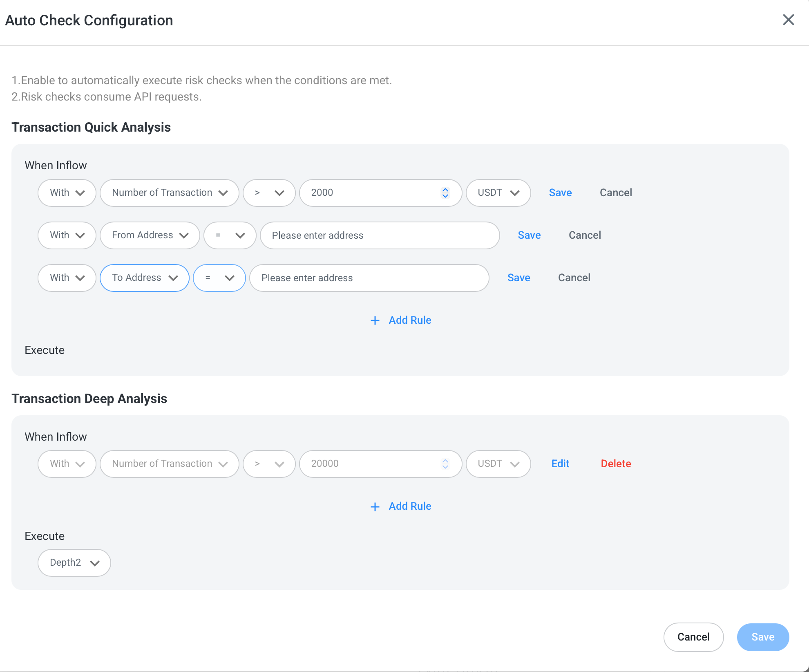The height and width of the screenshot is (672, 809).
Task: Open the Depth2 execute dropdown
Action: tap(74, 563)
